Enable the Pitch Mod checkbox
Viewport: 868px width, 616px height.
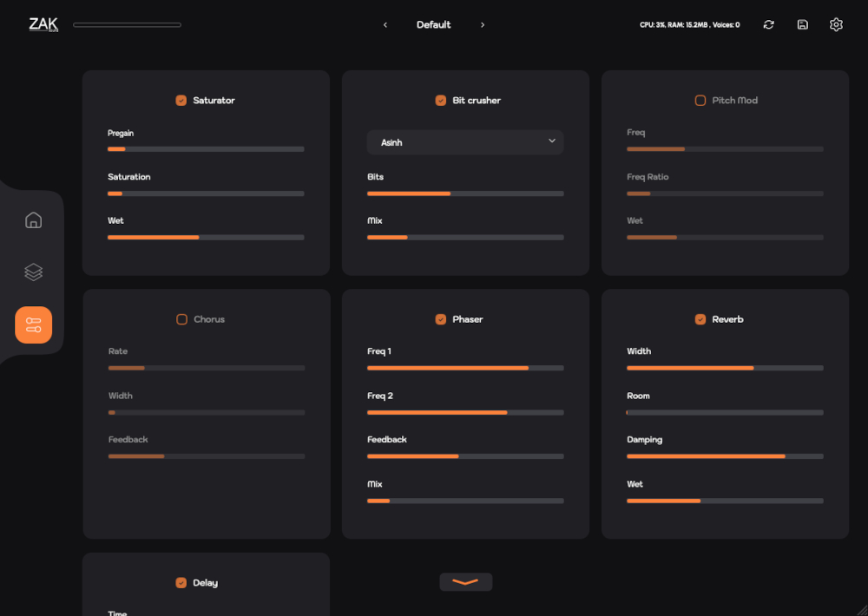(700, 101)
